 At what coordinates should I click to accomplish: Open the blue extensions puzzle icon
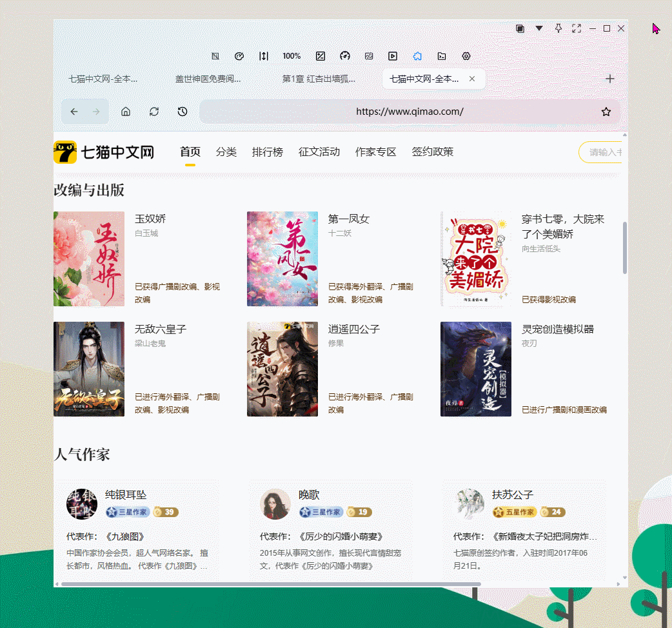(x=417, y=56)
